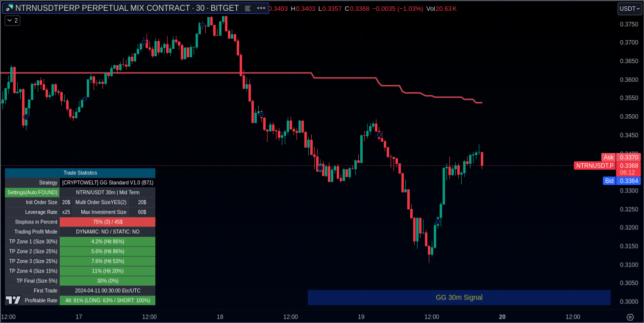
Task: Click the red Stoploss in Percent value cell
Action: (x=107, y=222)
